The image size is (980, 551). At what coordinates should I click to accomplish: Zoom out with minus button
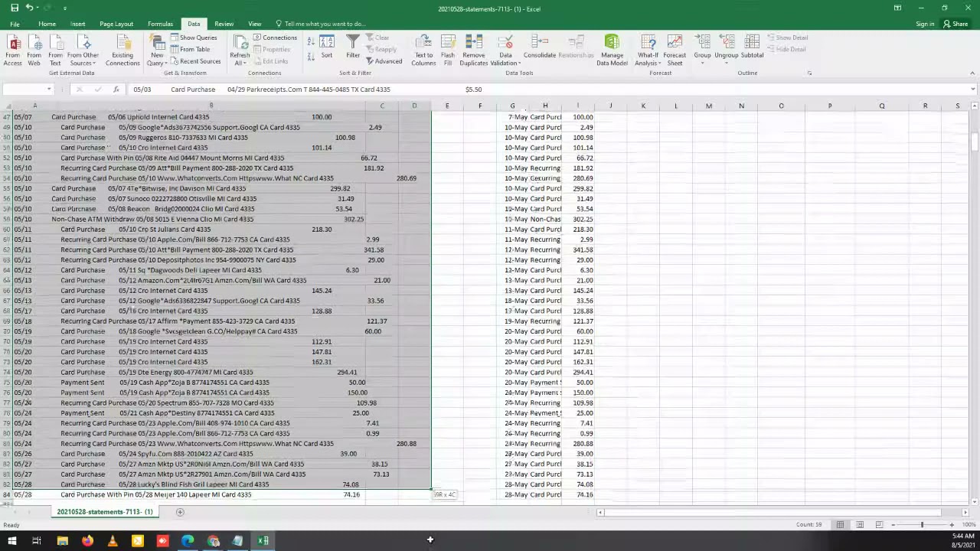[892, 524]
